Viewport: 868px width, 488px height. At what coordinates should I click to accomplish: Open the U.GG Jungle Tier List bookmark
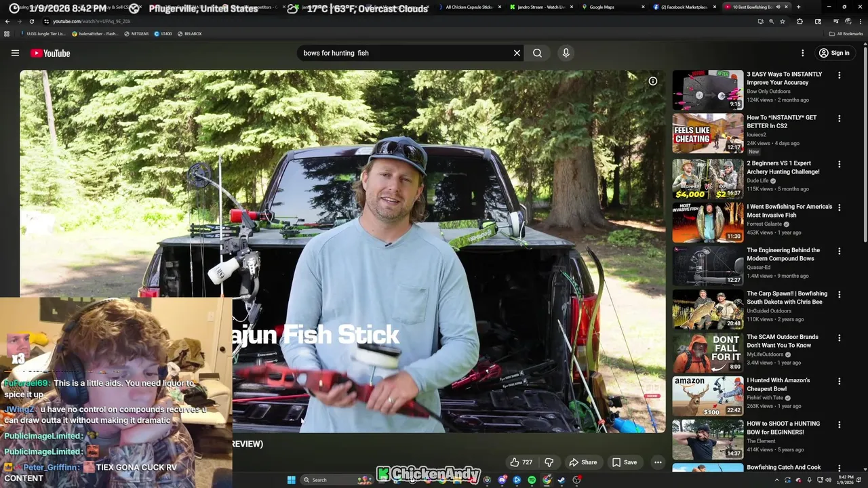pos(43,33)
